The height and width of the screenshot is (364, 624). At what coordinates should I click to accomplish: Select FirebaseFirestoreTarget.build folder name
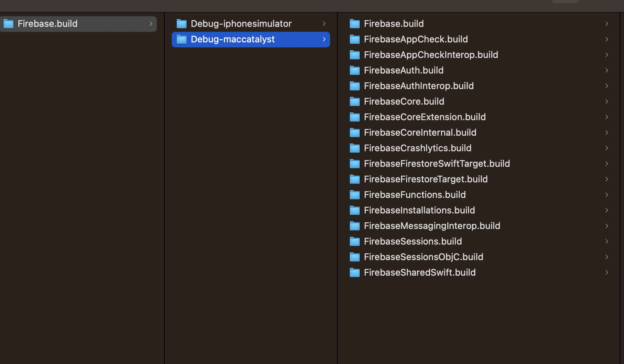click(426, 179)
